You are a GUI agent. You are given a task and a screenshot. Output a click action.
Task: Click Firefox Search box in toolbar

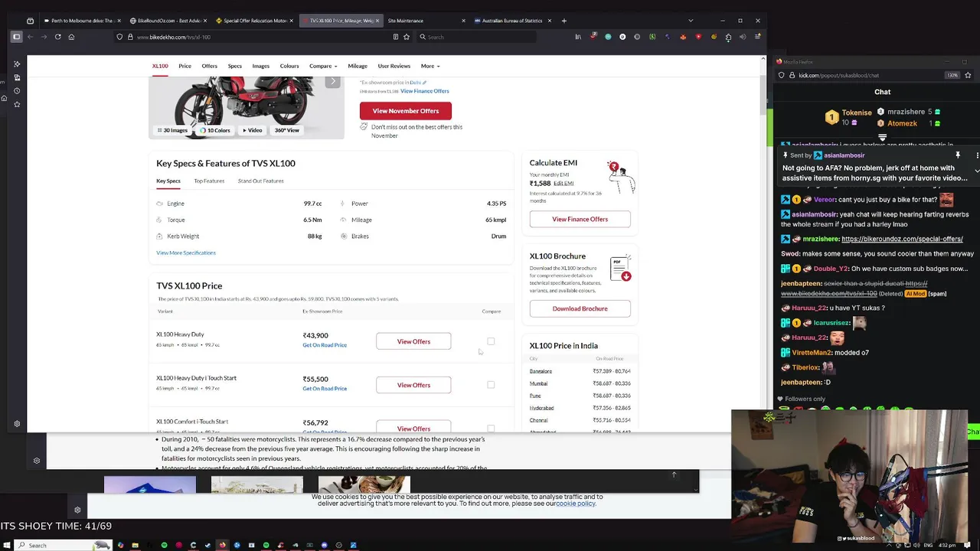pyautogui.click(x=475, y=37)
